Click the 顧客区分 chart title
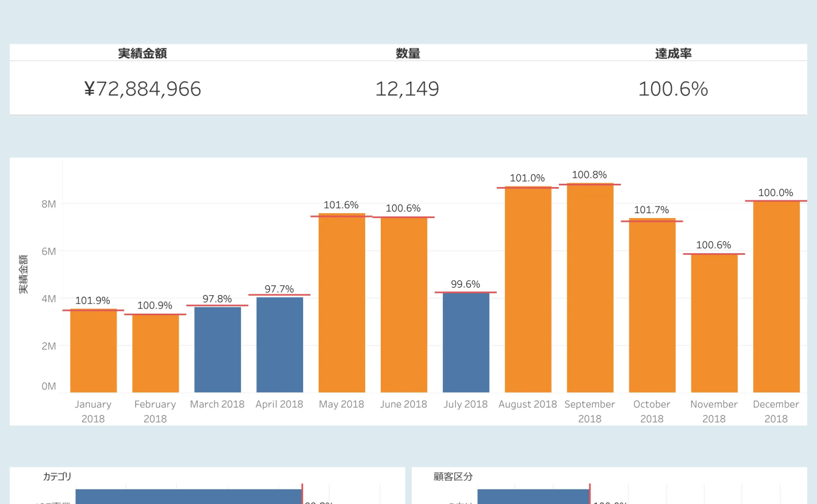Image resolution: width=817 pixels, height=504 pixels. [x=453, y=476]
